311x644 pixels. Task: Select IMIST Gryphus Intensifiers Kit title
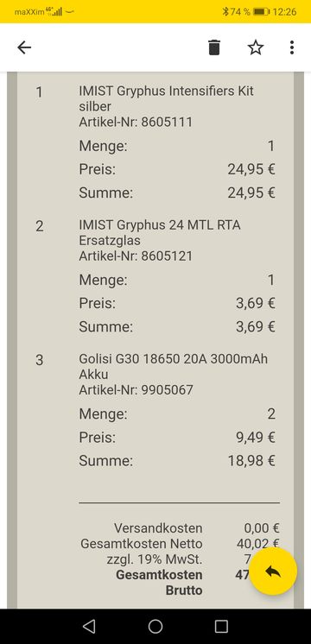point(167,98)
